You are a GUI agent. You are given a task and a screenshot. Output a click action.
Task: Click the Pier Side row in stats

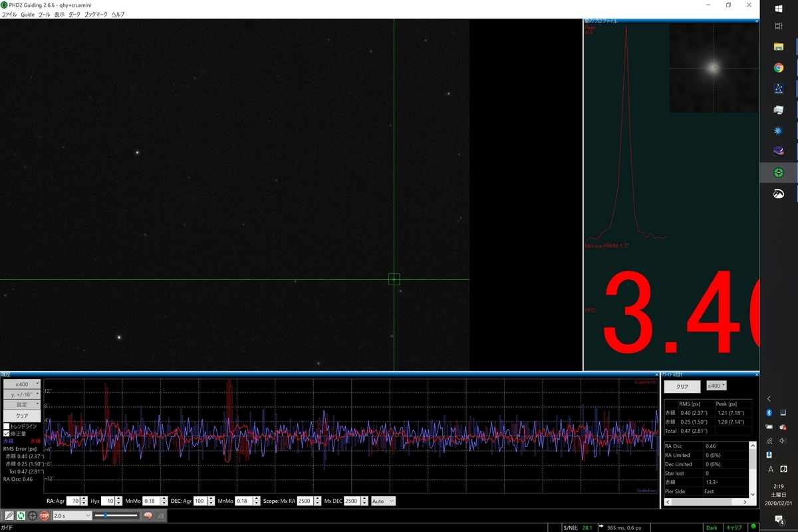pos(706,491)
